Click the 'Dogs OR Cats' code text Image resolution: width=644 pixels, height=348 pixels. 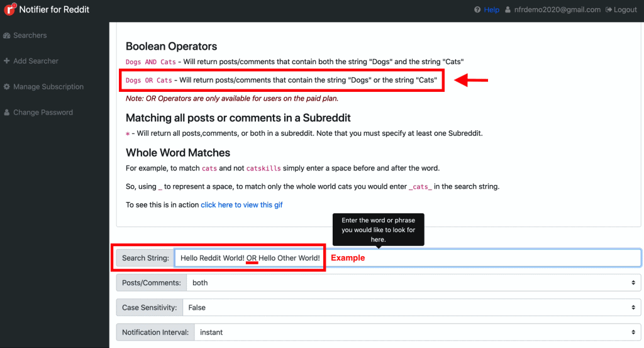pyautogui.click(x=148, y=81)
